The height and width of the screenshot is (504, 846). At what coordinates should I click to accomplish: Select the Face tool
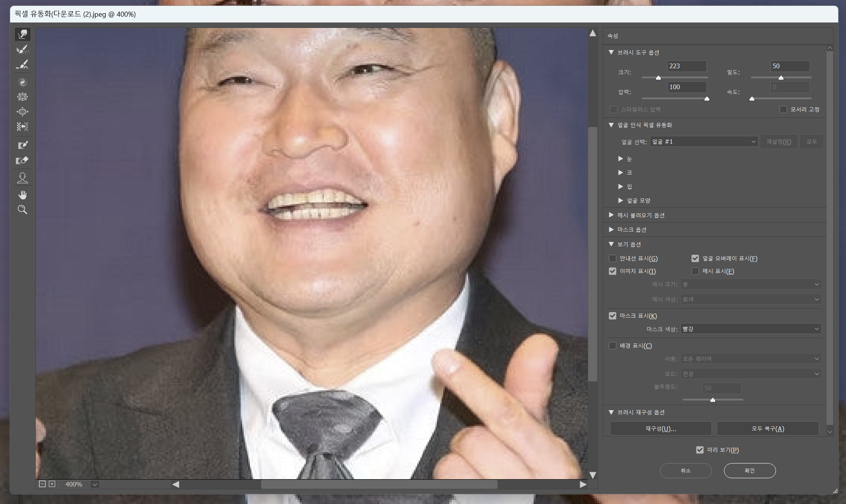tap(23, 178)
